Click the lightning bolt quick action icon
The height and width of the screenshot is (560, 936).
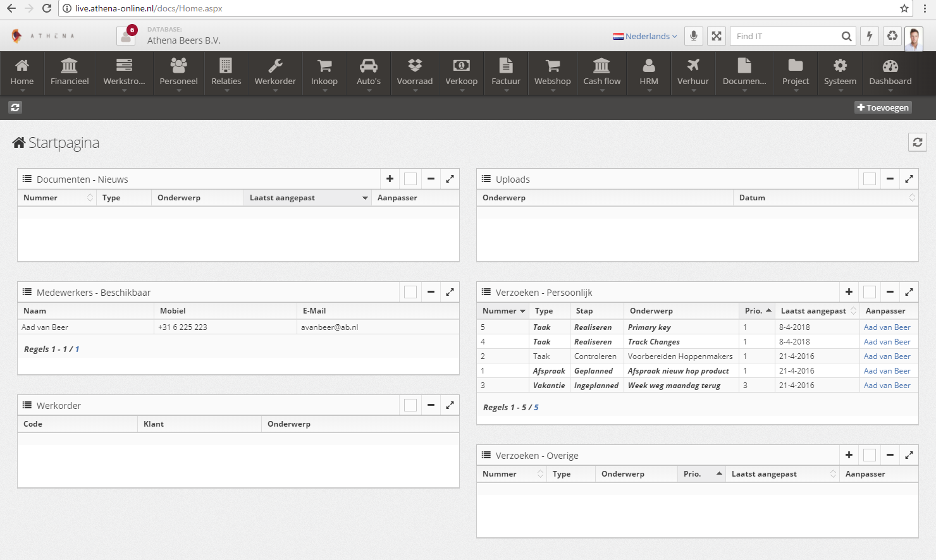(x=870, y=36)
